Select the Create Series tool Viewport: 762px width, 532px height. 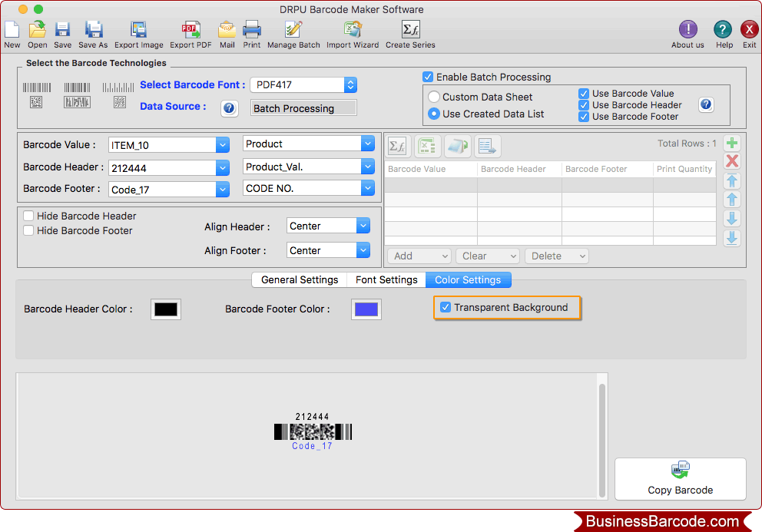pos(410,32)
